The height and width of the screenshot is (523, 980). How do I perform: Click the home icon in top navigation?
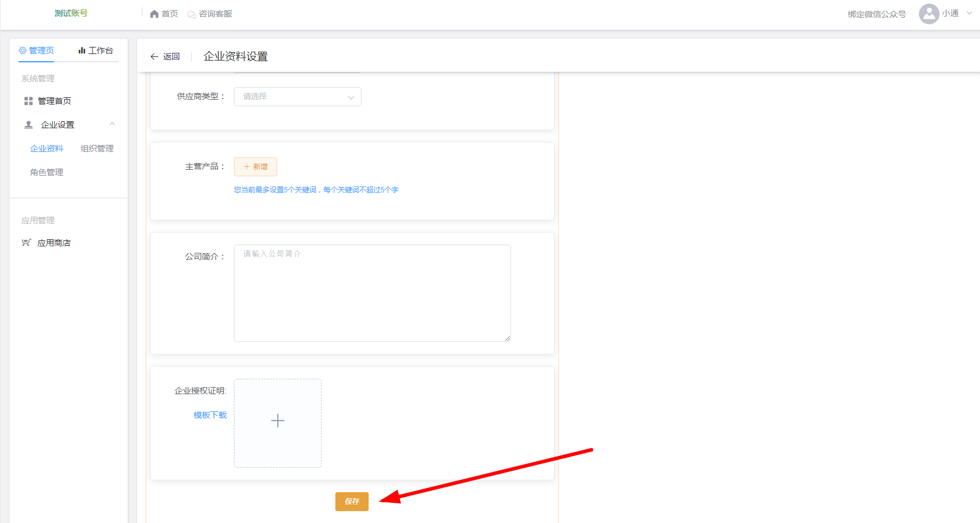pyautogui.click(x=154, y=14)
